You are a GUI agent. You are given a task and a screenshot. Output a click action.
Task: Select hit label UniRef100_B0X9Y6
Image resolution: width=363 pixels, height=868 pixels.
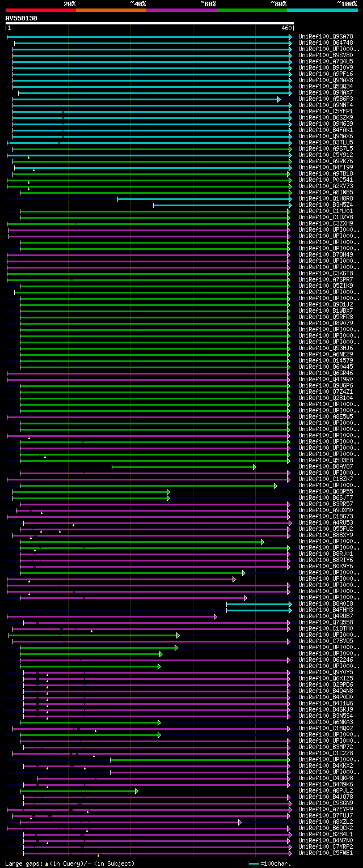(326, 566)
